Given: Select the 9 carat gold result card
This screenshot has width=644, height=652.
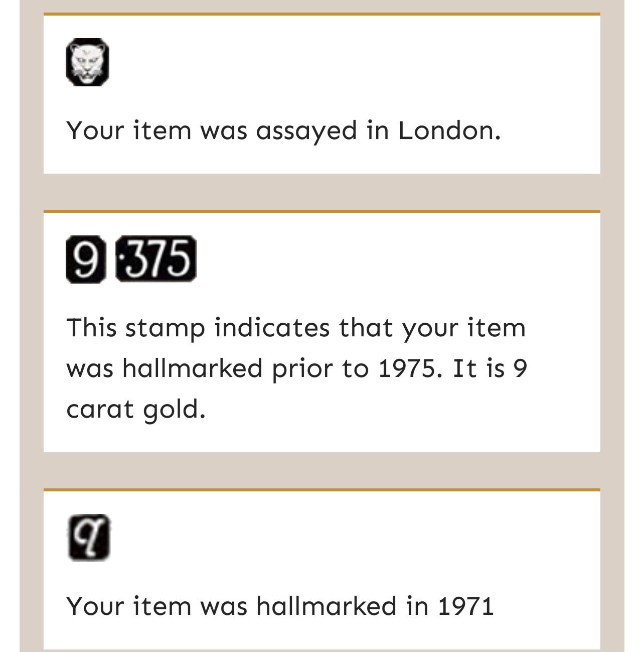Looking at the screenshot, I should click(322, 331).
